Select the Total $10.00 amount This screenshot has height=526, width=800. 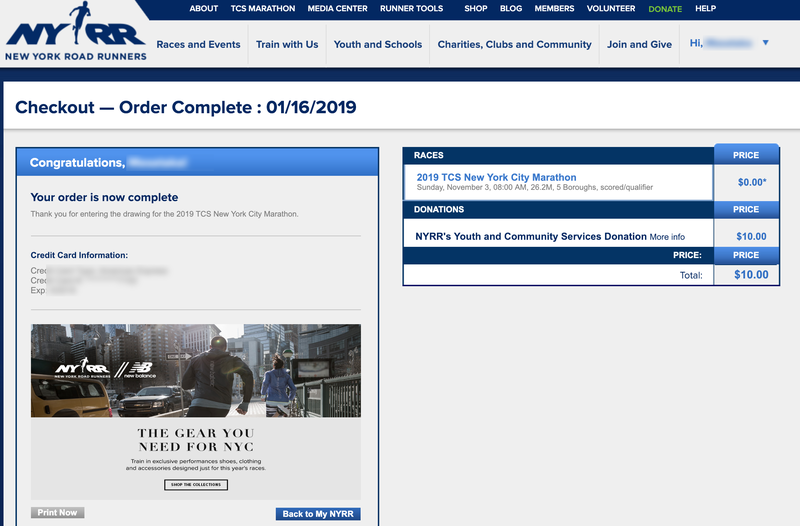point(751,274)
